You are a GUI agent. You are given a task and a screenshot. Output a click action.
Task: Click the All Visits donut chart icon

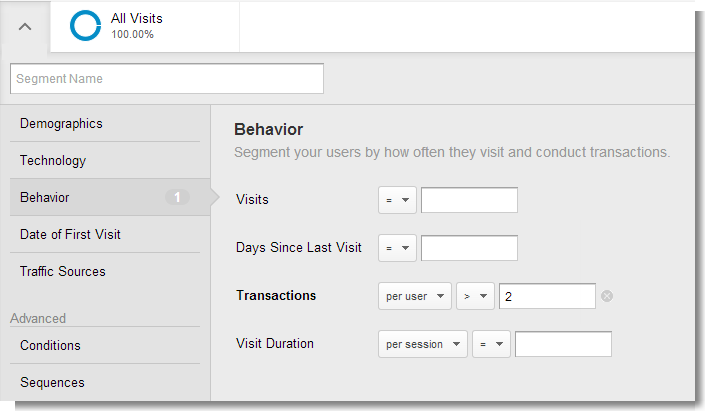click(86, 26)
